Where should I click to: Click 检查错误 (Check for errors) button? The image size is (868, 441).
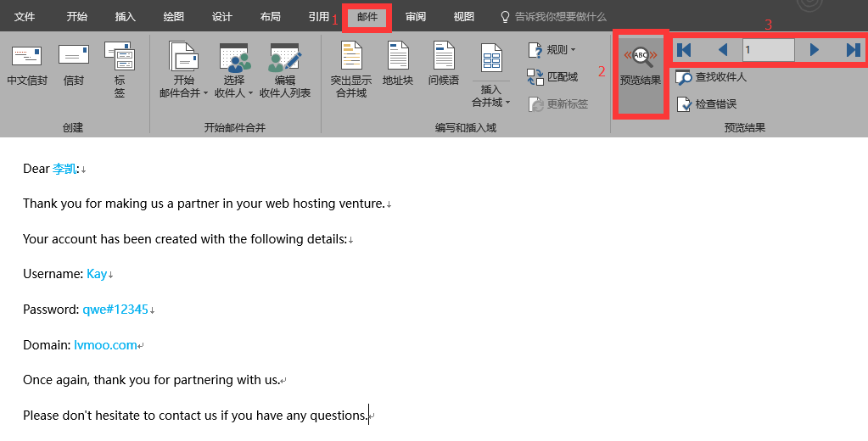pos(706,104)
